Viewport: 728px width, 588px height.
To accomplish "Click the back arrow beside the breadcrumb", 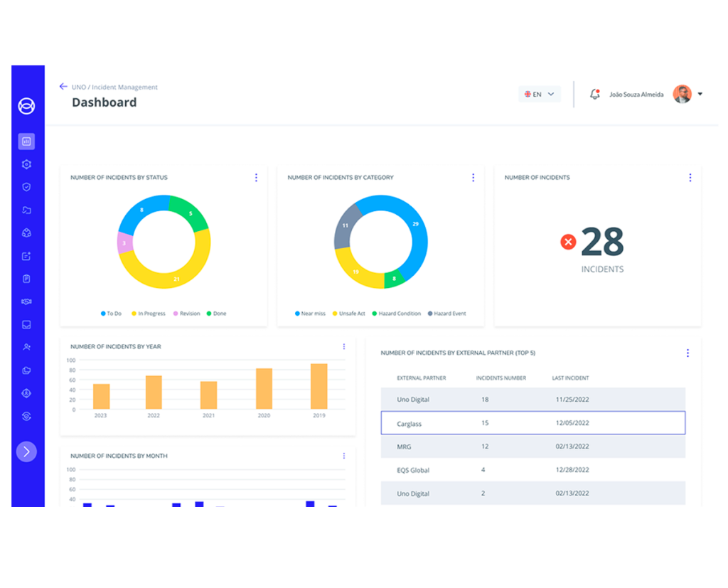I will click(63, 87).
